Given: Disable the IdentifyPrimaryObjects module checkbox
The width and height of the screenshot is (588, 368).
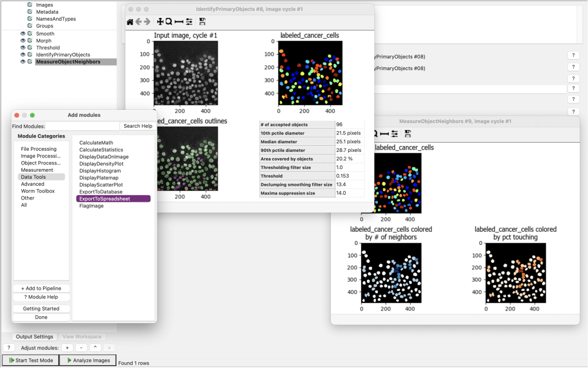Looking at the screenshot, I should 30,55.
